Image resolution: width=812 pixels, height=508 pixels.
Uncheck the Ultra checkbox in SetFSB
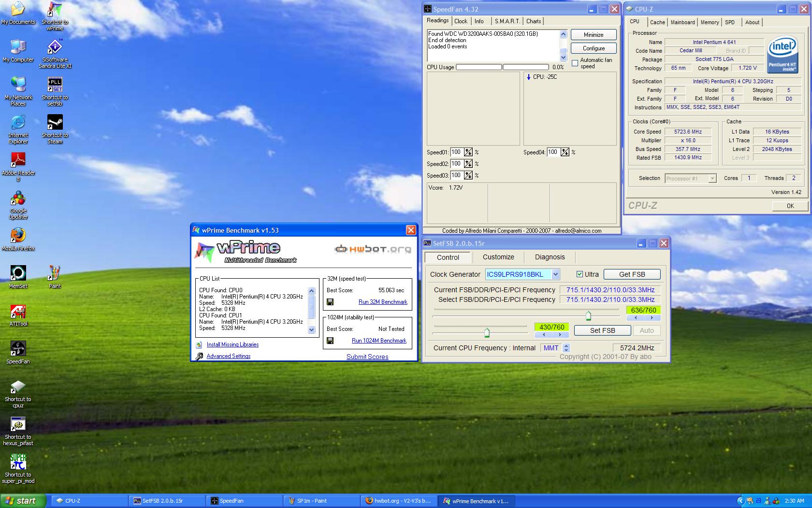580,274
